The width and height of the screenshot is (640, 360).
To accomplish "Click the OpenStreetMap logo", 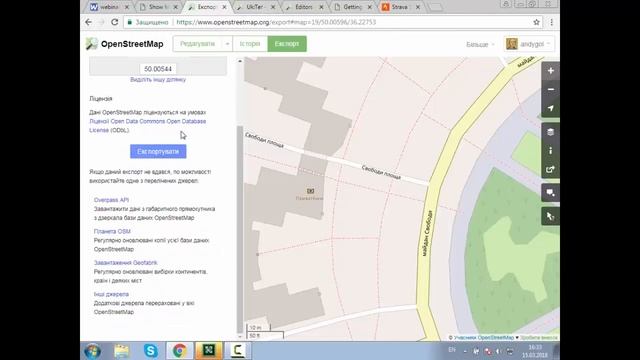I will (124, 44).
